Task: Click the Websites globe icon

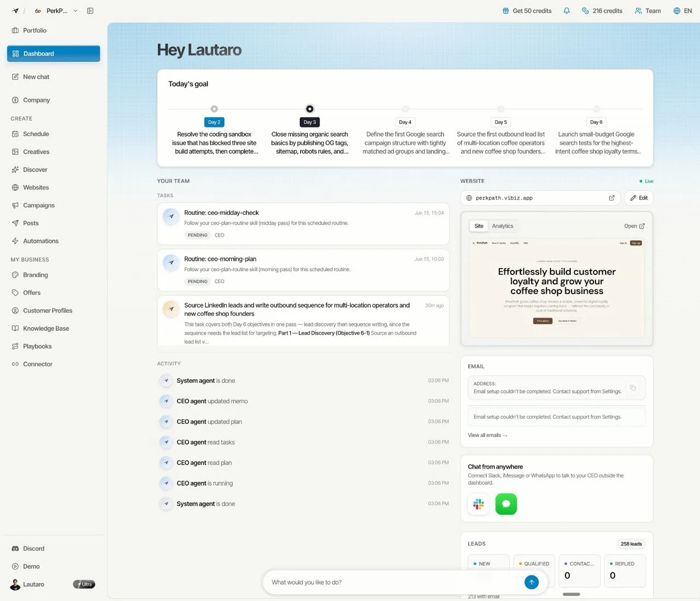Action: [x=15, y=188]
